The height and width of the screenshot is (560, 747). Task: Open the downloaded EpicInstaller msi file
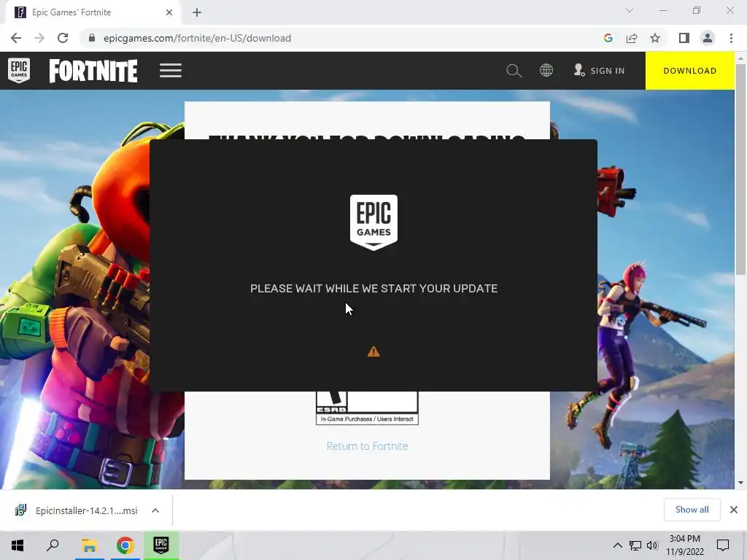tap(76, 510)
